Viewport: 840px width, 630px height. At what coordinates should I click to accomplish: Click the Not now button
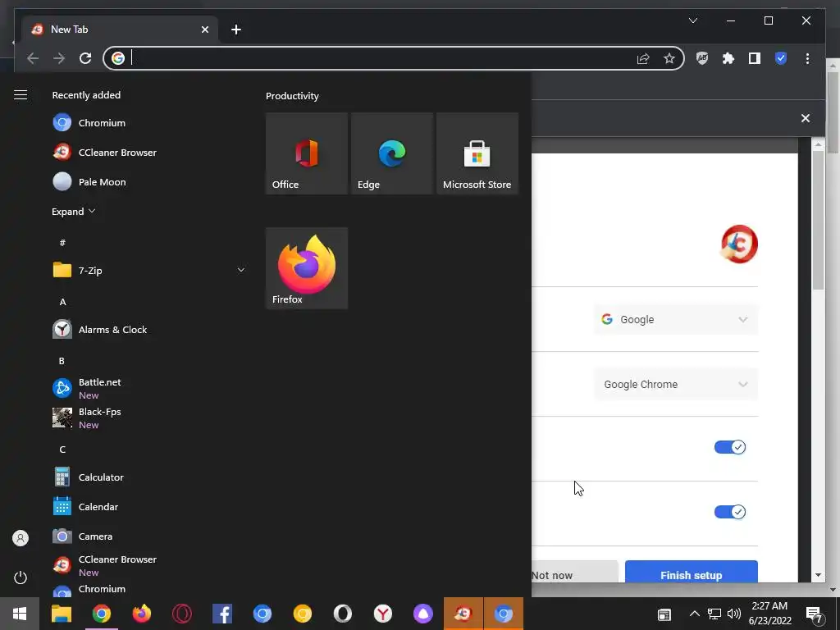point(574,572)
